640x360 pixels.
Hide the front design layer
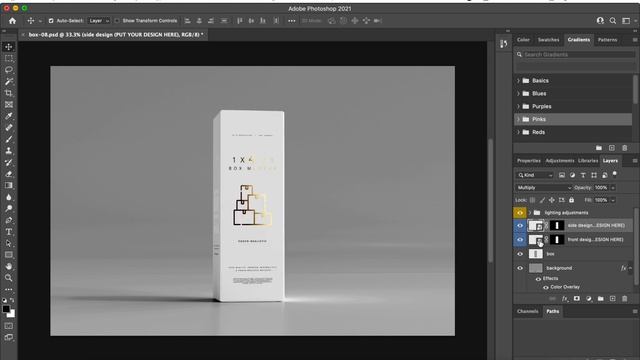pyautogui.click(x=520, y=240)
